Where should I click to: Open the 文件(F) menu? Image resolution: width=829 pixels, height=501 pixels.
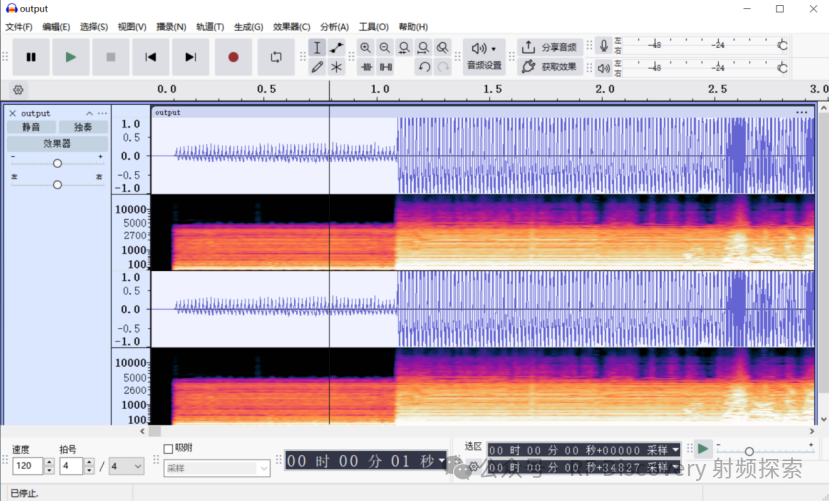point(19,27)
